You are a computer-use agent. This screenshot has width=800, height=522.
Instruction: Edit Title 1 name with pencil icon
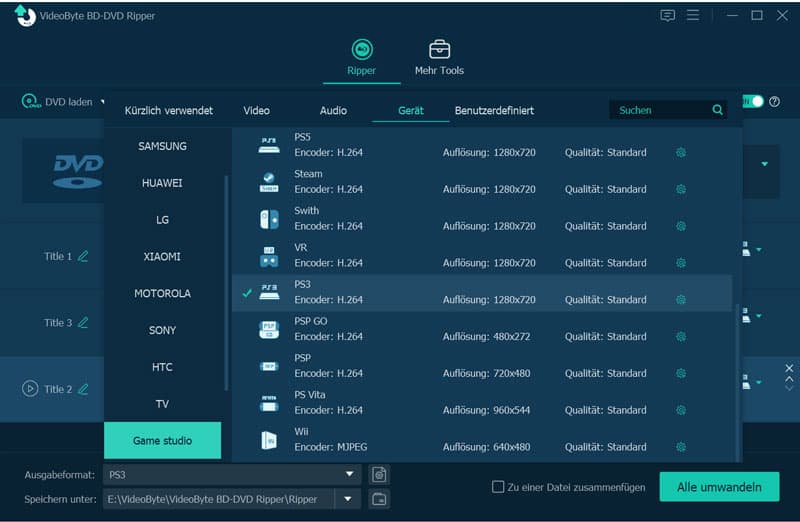coord(83,256)
